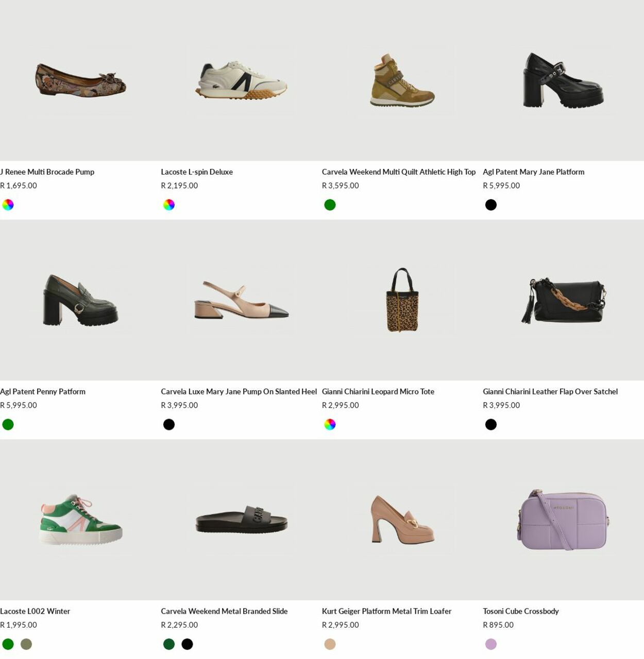Select beige swatch under Kurt Geiger Loafer

click(330, 644)
